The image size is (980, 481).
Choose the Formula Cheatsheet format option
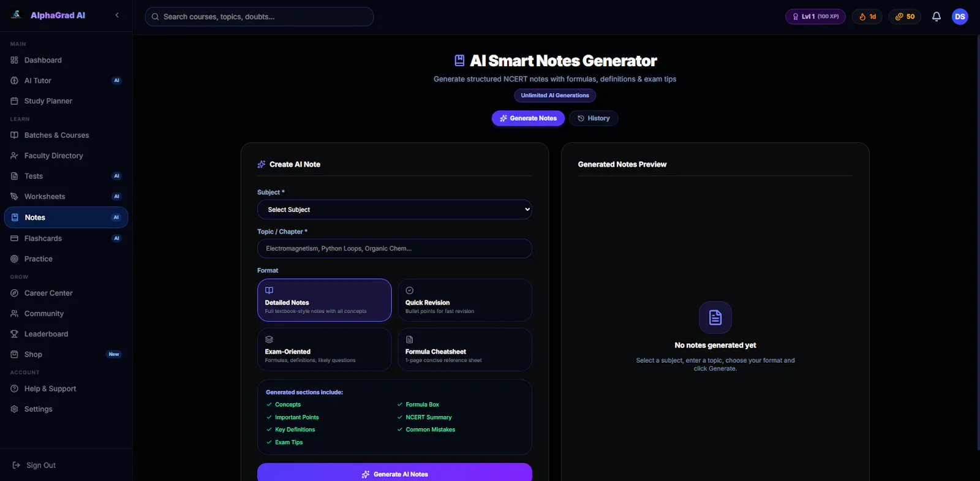(x=465, y=349)
